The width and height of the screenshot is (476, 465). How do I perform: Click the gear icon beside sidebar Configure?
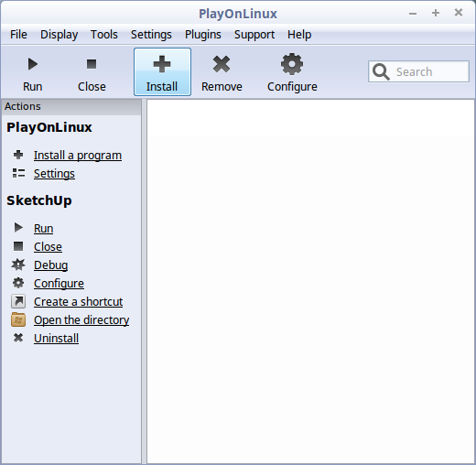[18, 283]
